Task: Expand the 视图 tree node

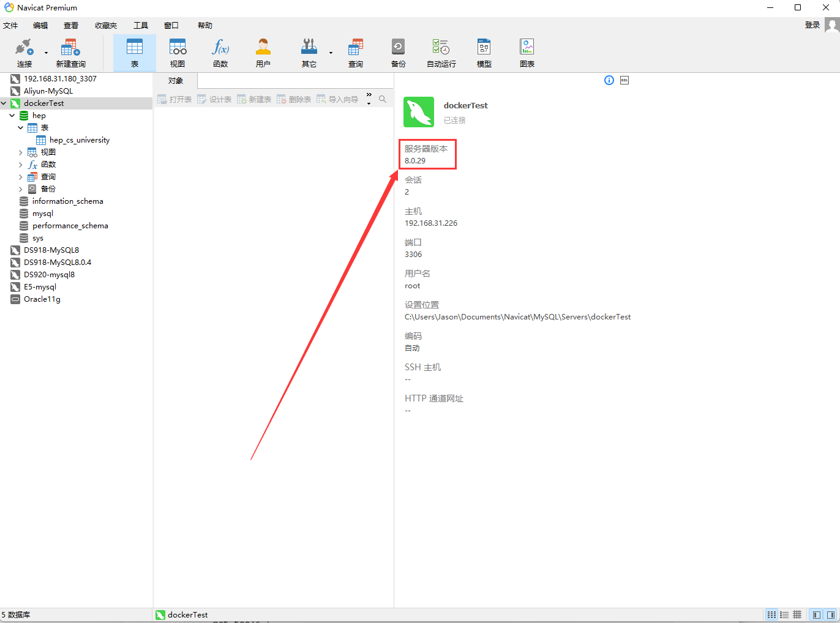Action: pos(21,152)
